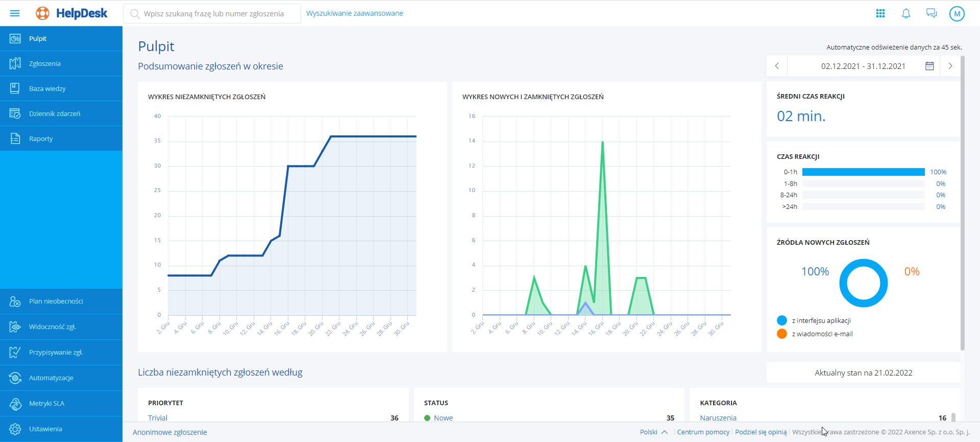This screenshot has width=980, height=442.
Task: Open the Trivial priority link
Action: 158,417
